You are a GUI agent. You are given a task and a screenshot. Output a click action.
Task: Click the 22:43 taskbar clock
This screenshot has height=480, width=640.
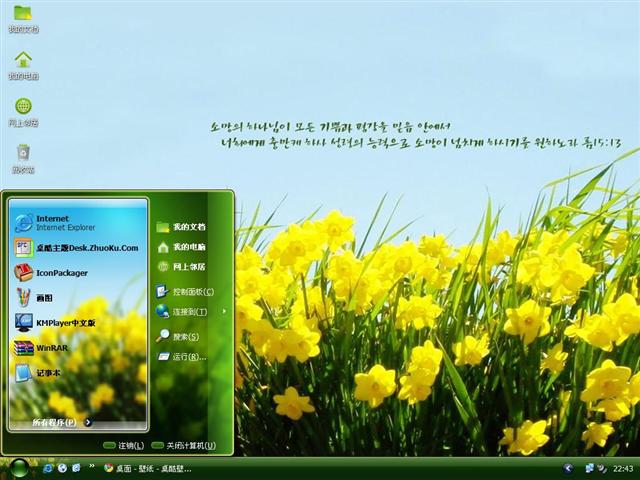point(623,469)
